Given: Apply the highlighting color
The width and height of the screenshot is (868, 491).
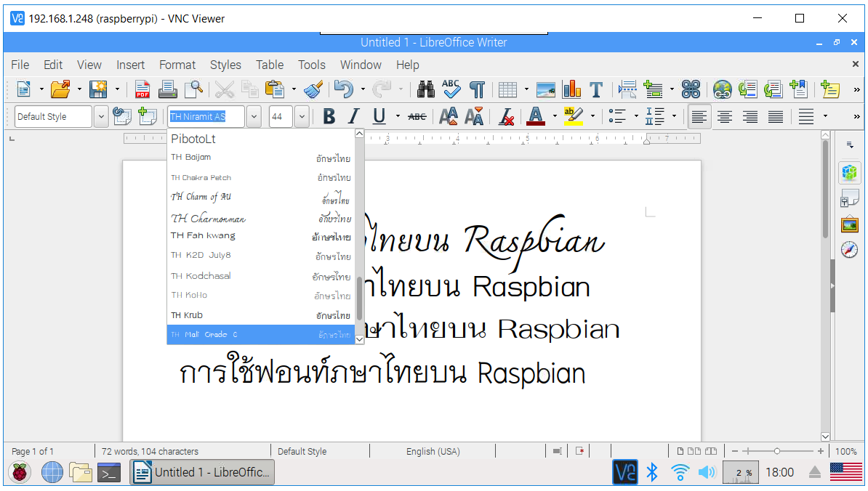Looking at the screenshot, I should [574, 116].
